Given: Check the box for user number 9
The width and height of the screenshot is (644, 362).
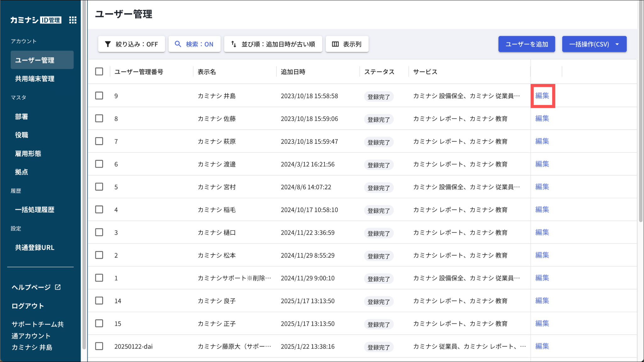Looking at the screenshot, I should [99, 96].
